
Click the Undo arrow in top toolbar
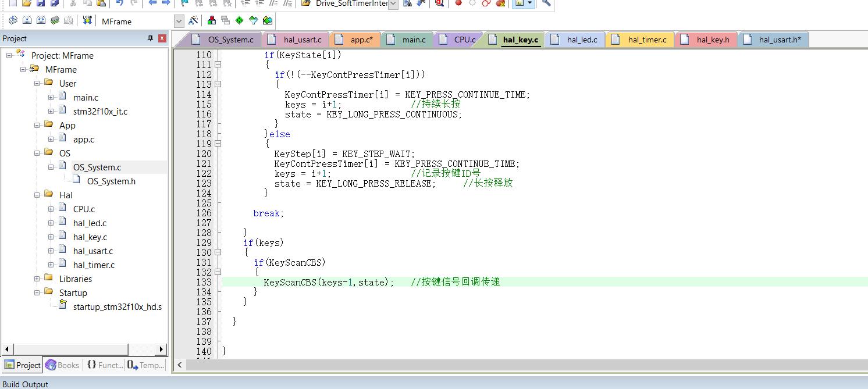pos(120,3)
